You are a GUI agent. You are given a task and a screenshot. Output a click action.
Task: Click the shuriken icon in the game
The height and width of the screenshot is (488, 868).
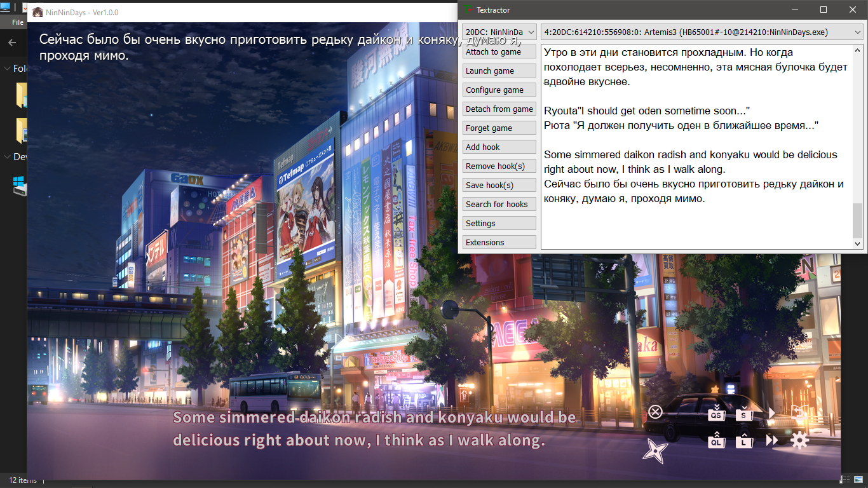(x=655, y=451)
